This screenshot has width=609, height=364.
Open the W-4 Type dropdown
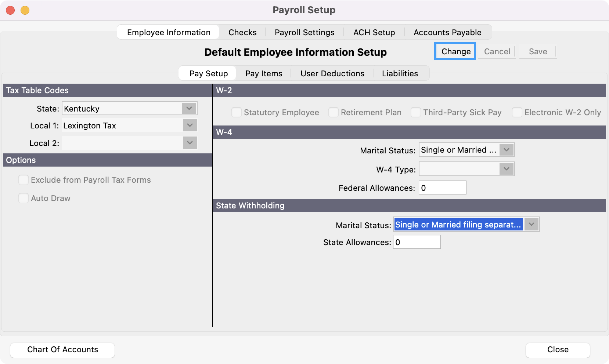click(507, 169)
